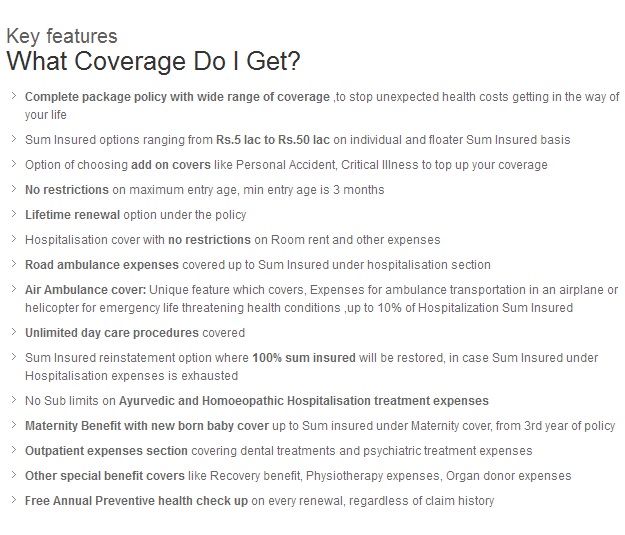Viewport: 625px width, 535px height.
Task: Click the bold 100% sum insured text
Action: (304, 358)
